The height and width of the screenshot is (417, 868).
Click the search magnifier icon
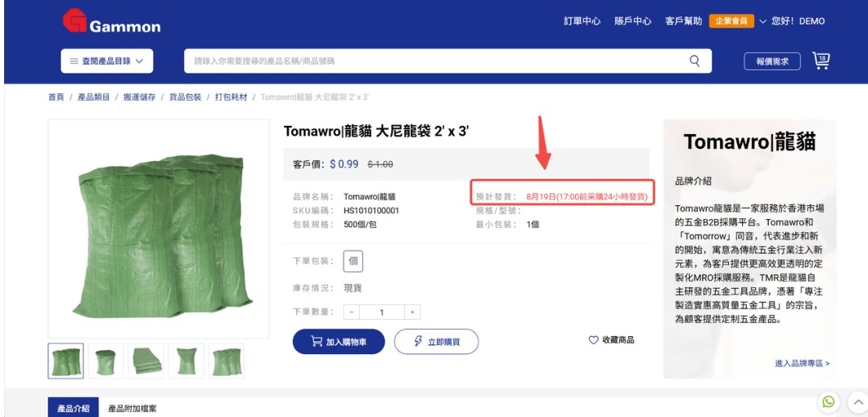[x=695, y=61]
